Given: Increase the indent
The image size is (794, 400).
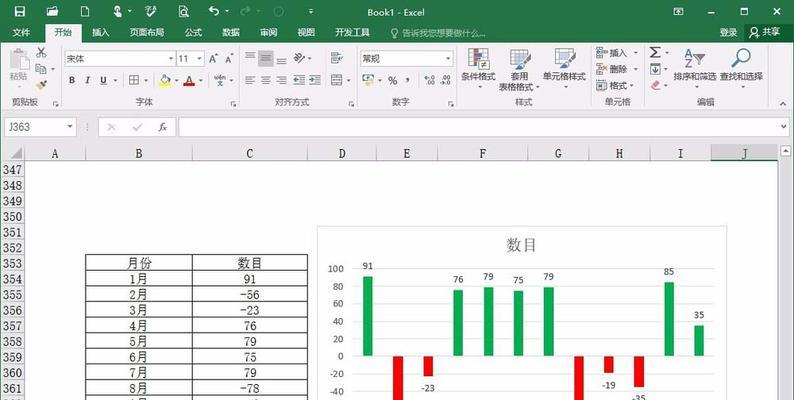Looking at the screenshot, I should coord(314,80).
